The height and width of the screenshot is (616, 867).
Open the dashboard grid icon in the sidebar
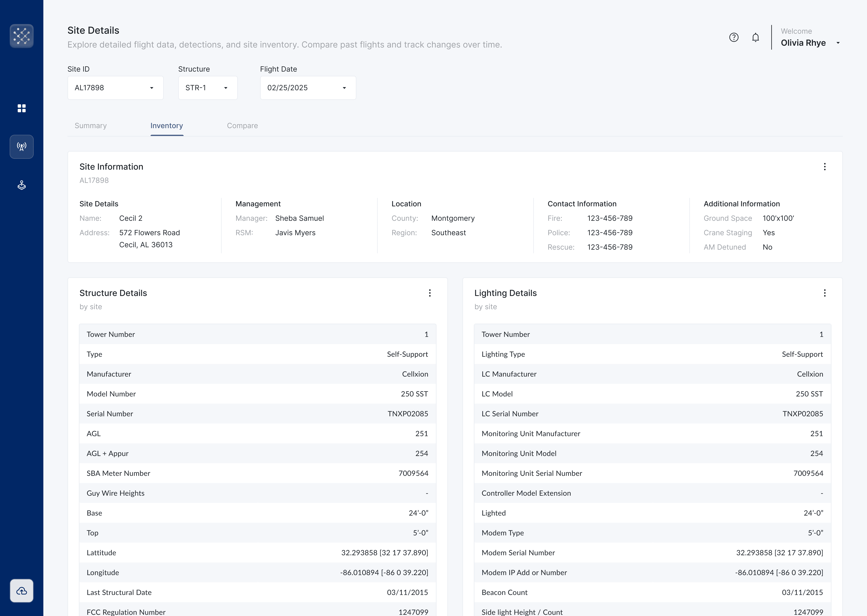(x=22, y=108)
